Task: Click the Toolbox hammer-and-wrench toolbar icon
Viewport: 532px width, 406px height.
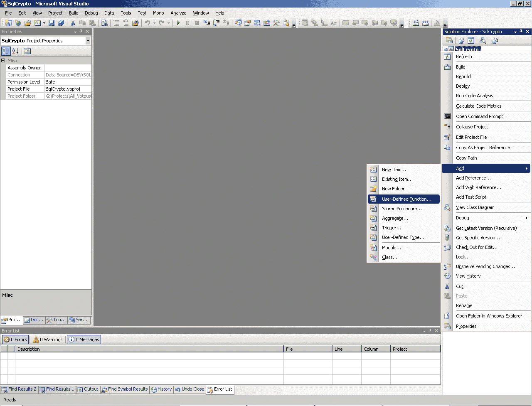Action: 276,23
